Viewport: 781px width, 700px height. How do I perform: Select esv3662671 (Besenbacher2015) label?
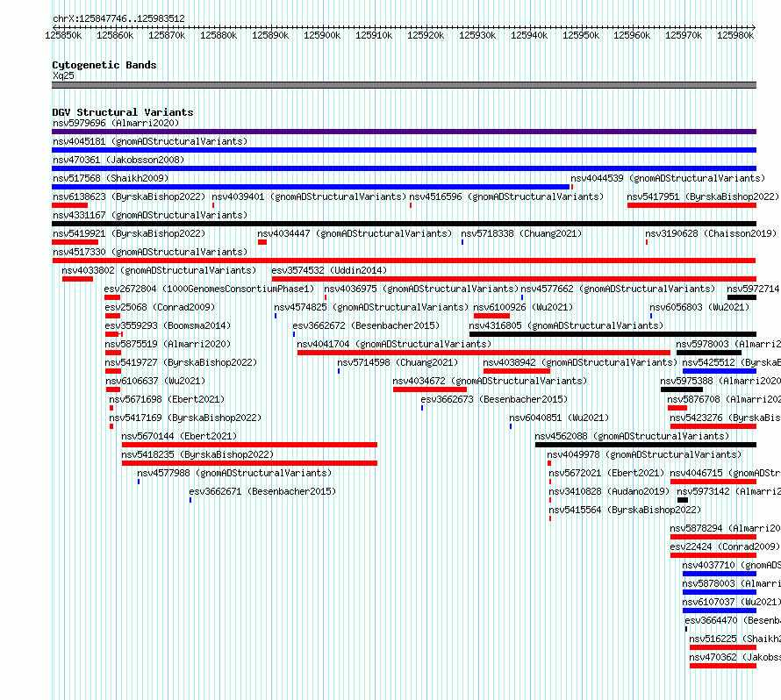[262, 491]
